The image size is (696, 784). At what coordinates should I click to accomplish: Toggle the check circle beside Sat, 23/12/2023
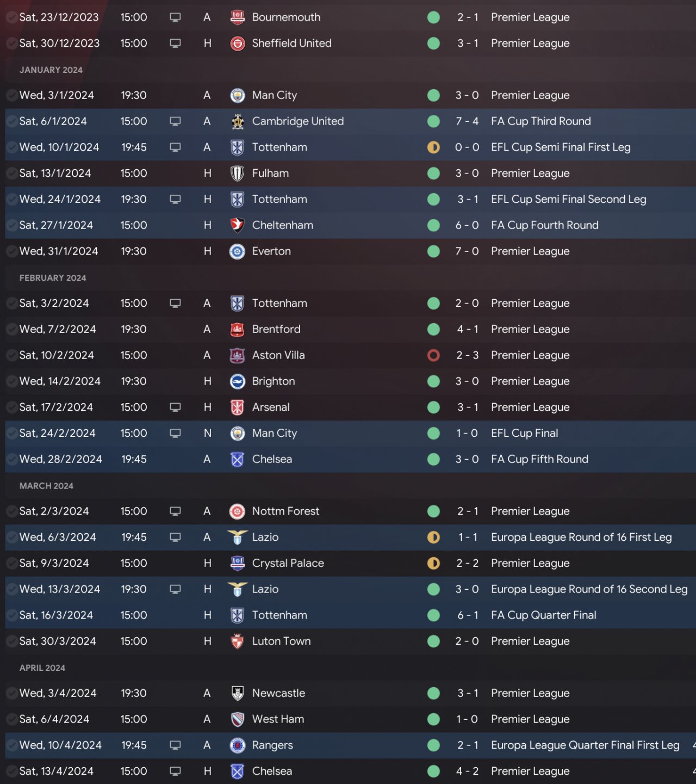click(x=11, y=17)
